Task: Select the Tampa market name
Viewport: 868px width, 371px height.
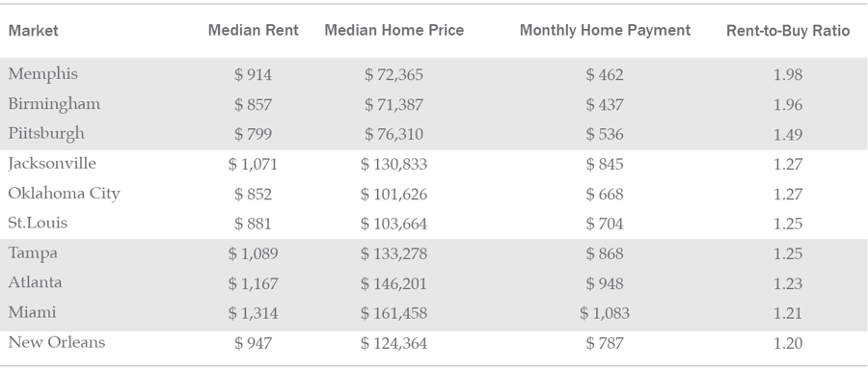Action: coord(33,253)
